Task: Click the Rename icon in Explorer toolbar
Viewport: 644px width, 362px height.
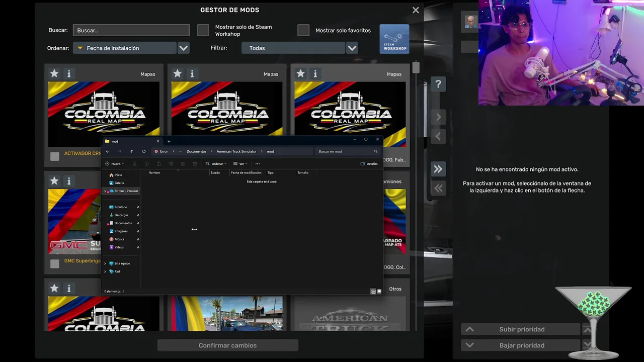Action: 171,163
